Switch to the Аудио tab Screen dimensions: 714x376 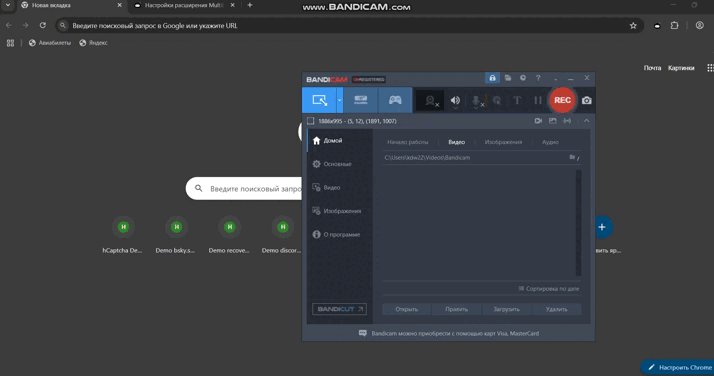550,142
